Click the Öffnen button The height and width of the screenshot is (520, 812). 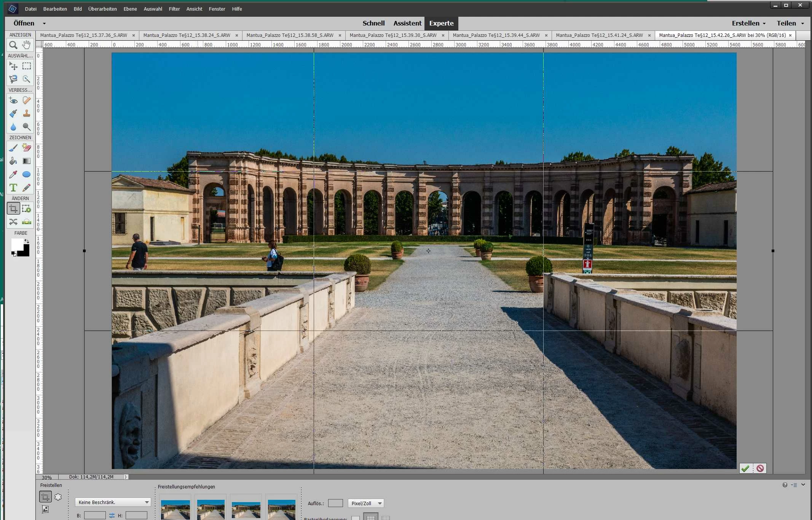[24, 23]
